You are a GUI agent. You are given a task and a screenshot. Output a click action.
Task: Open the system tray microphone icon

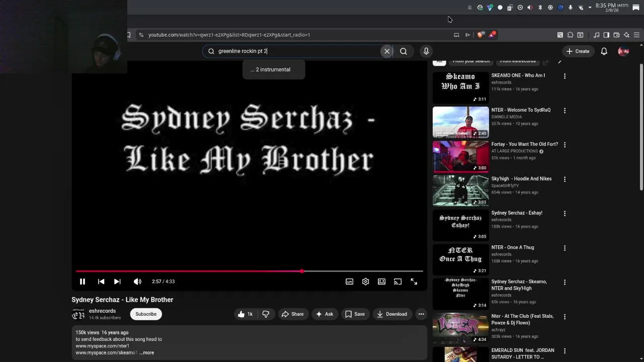571,8
